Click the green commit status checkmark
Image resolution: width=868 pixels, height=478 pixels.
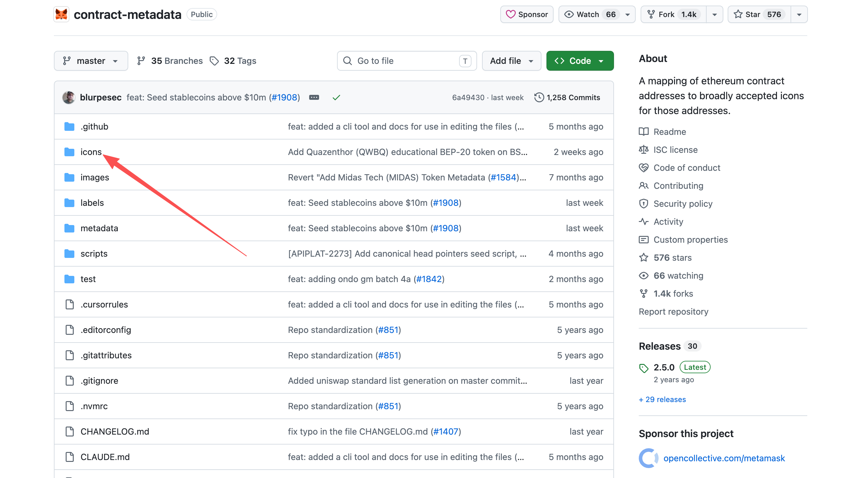tap(336, 97)
